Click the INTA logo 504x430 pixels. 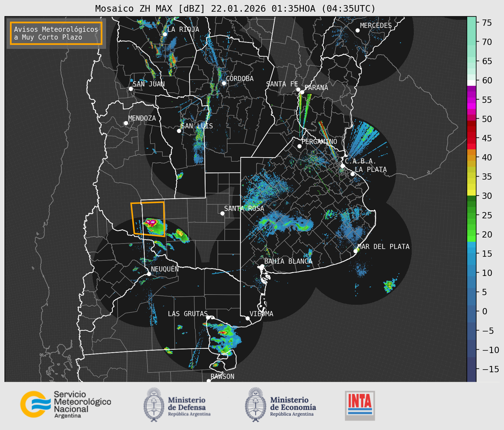[x=360, y=406]
